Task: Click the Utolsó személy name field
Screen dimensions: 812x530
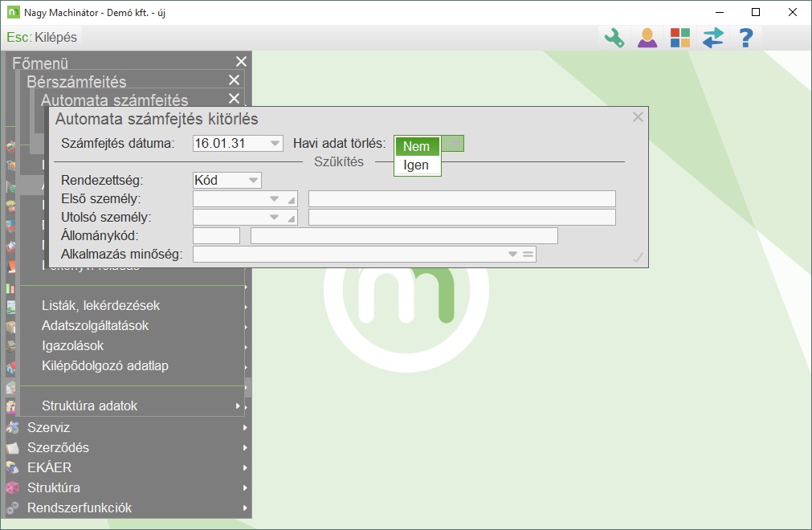Action: 462,218
